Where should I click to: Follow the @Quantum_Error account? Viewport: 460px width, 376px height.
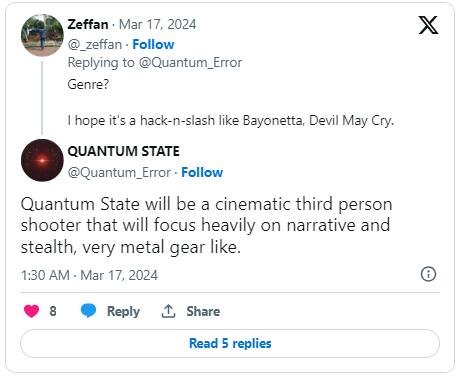(202, 172)
